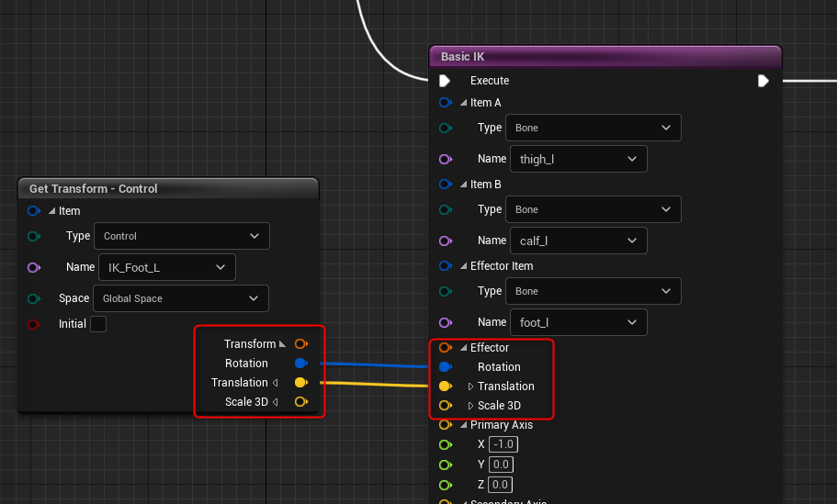Viewport: 837px width, 504px height.
Task: Click the Type pin on Get Transform node
Action: 34,236
